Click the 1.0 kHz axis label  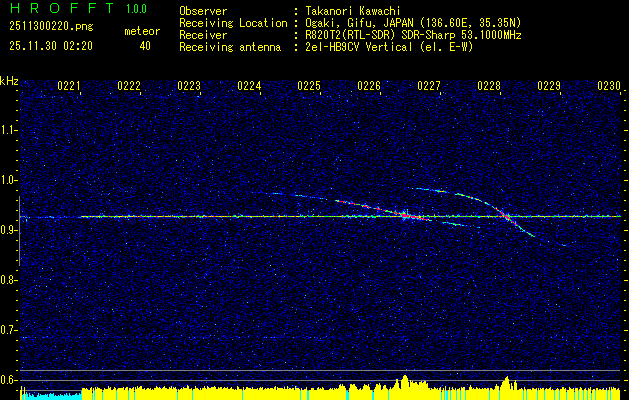click(9, 180)
